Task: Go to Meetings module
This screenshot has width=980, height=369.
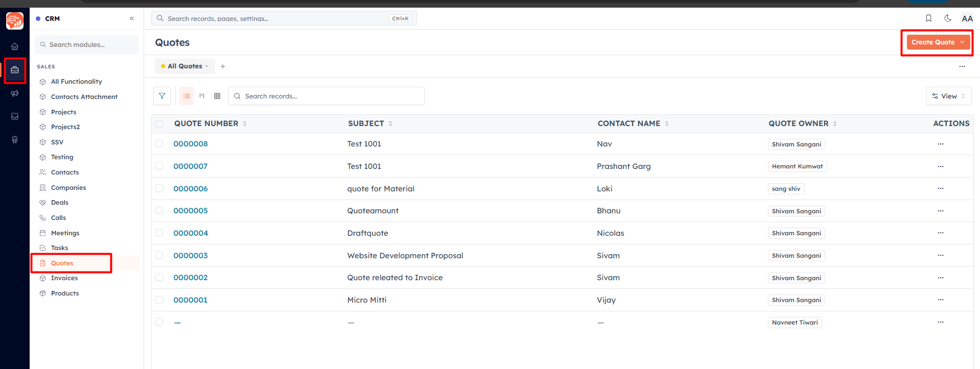Action: (65, 233)
